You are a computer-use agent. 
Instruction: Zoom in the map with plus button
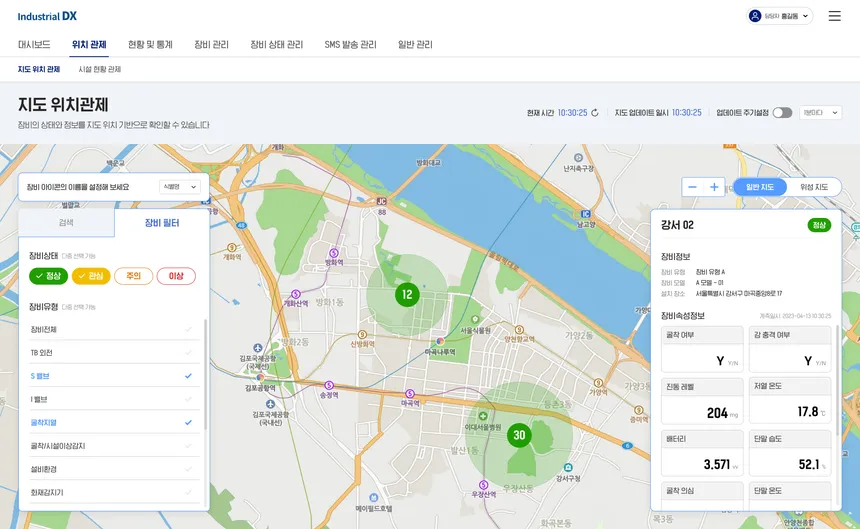714,187
